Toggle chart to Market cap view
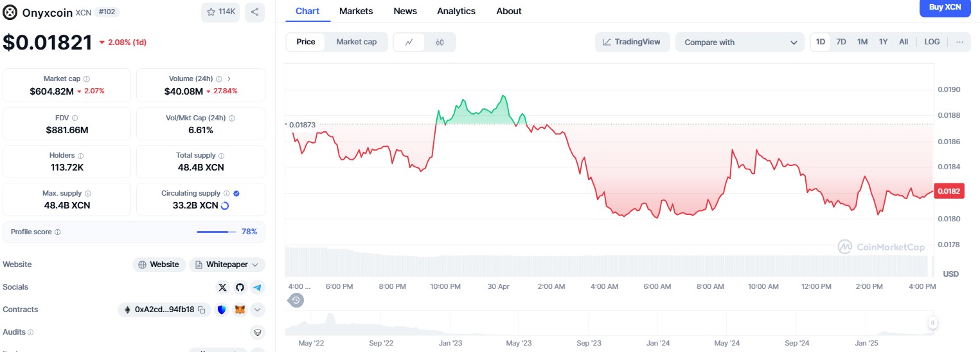Image resolution: width=980 pixels, height=352 pixels. (356, 42)
